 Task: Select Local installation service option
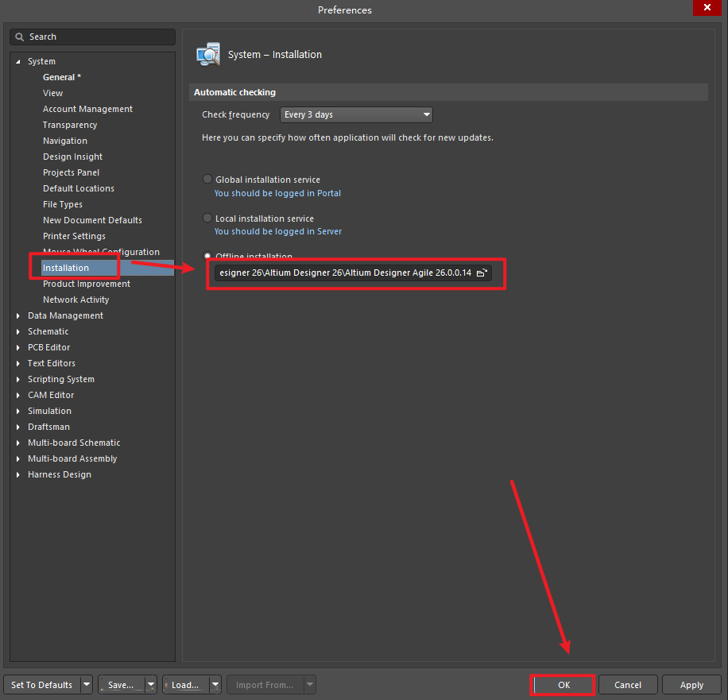(x=208, y=219)
